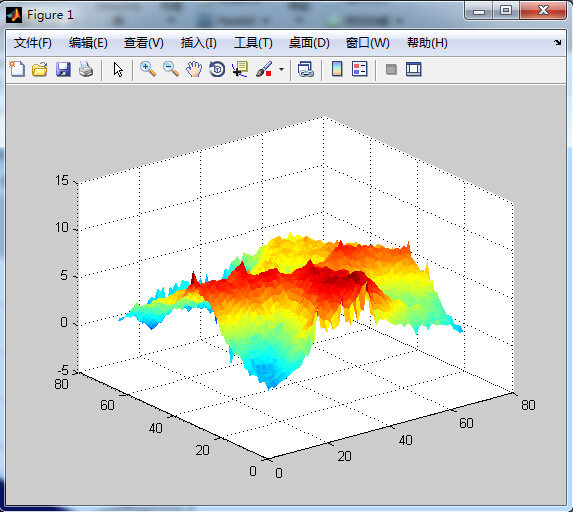
Task: Click the New Figure icon
Action: pos(17,69)
